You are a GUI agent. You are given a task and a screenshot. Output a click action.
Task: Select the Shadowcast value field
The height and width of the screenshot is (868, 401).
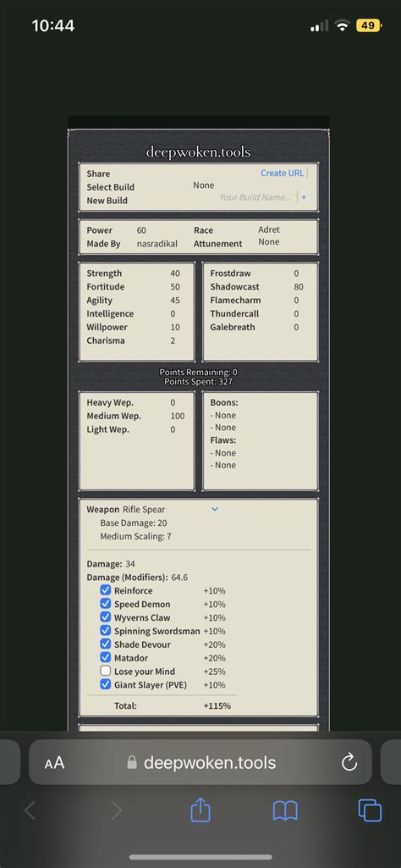pos(299,287)
